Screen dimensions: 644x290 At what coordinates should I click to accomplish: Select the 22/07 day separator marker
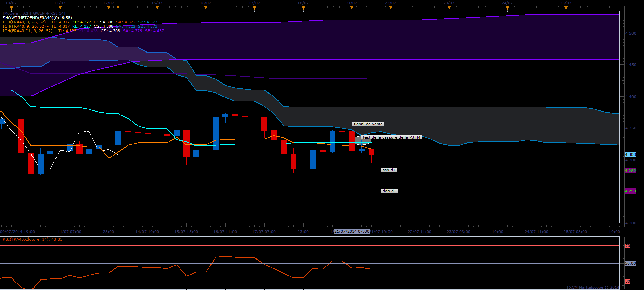(x=391, y=8)
